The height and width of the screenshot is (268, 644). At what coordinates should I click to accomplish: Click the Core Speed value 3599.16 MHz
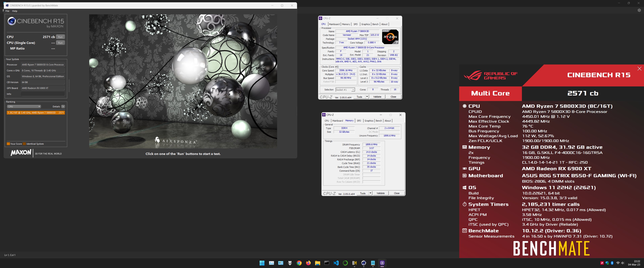coord(346,71)
